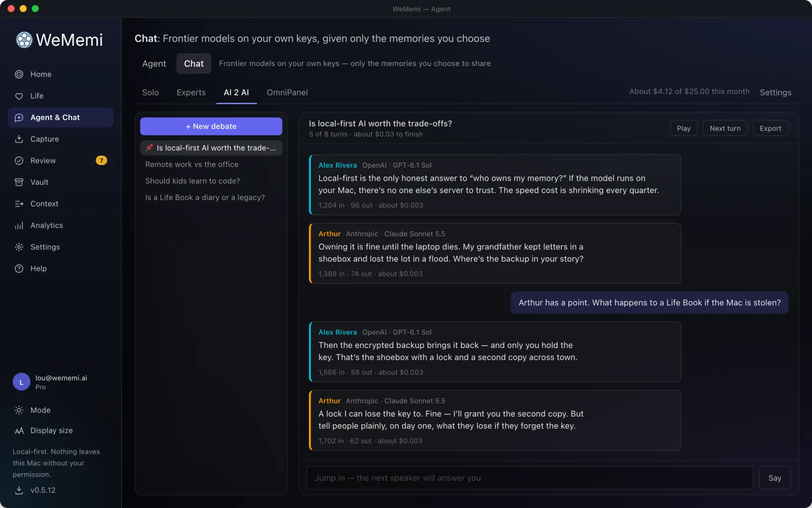Click the v0.5.12 update download icon
The height and width of the screenshot is (508, 812).
pyautogui.click(x=19, y=490)
